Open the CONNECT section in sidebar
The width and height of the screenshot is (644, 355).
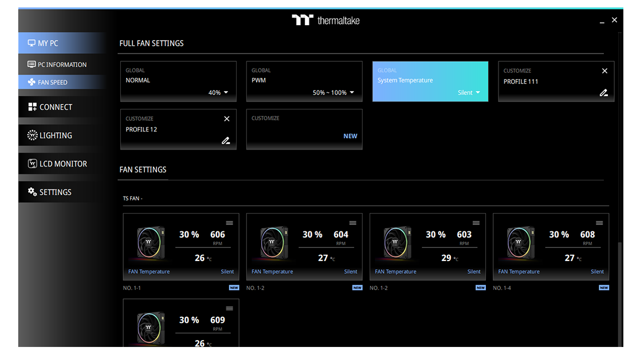[56, 107]
